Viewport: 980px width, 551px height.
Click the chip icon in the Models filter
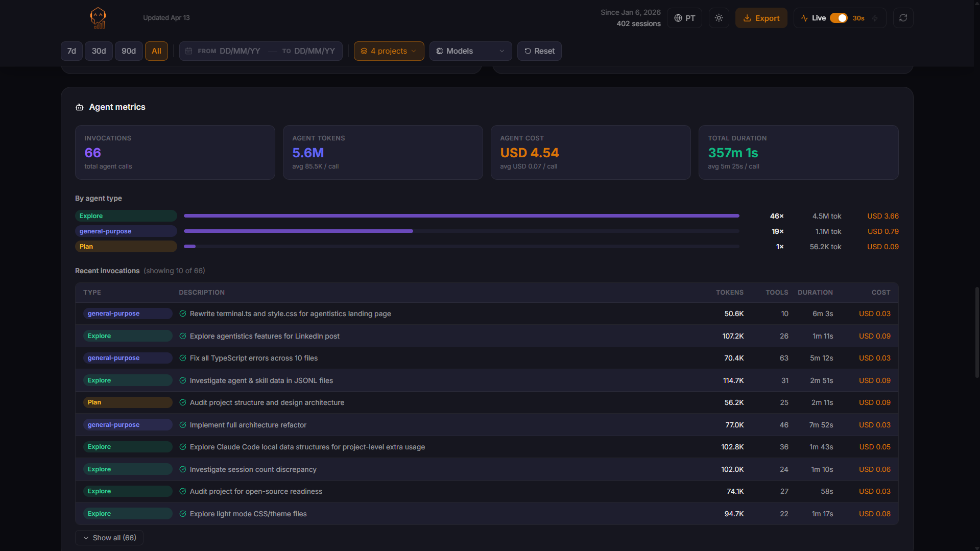coord(440,51)
